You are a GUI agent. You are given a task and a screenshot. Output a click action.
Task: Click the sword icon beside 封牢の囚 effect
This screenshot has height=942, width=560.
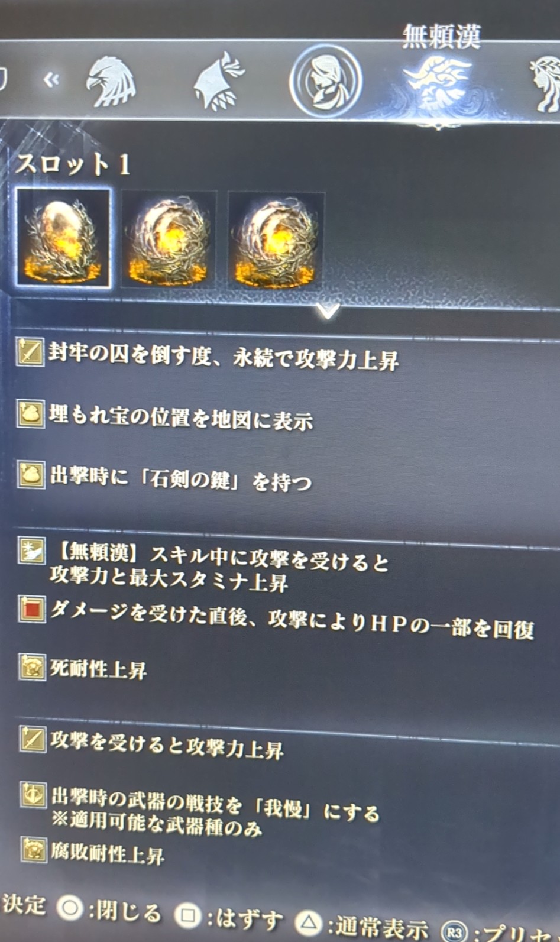click(30, 352)
